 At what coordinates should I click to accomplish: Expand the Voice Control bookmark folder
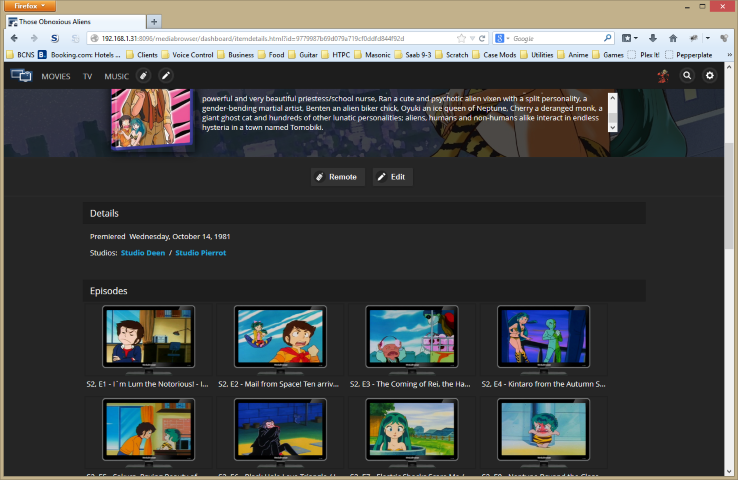[x=187, y=55]
